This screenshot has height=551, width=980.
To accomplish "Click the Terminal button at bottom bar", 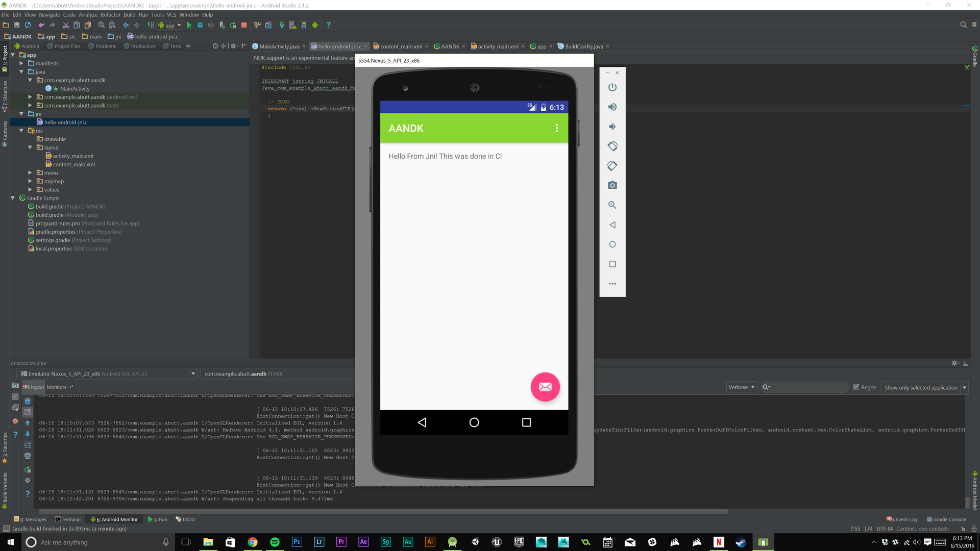I will (69, 519).
